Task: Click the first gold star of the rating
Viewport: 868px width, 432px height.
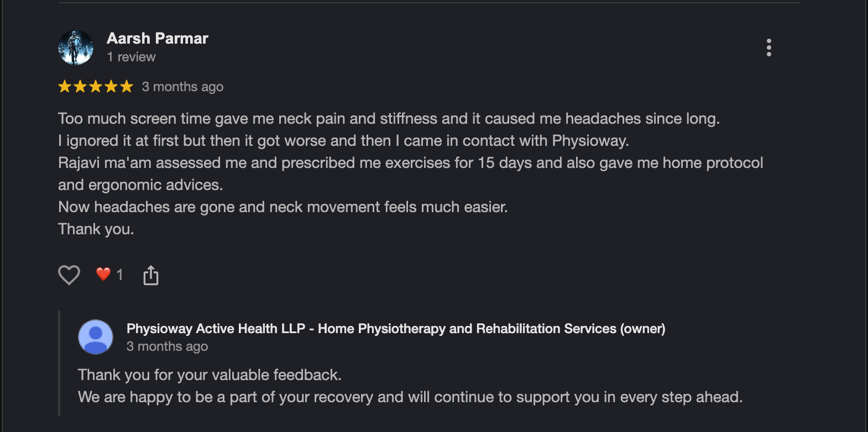Action: pyautogui.click(x=65, y=86)
